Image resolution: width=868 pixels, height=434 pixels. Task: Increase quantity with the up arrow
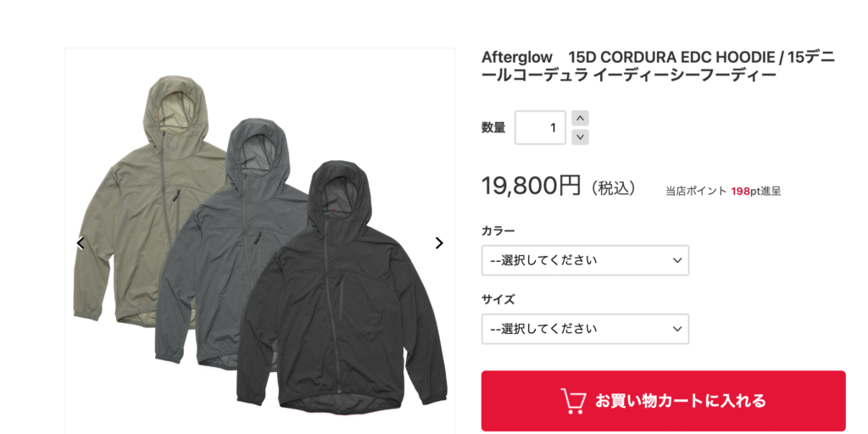coord(580,118)
